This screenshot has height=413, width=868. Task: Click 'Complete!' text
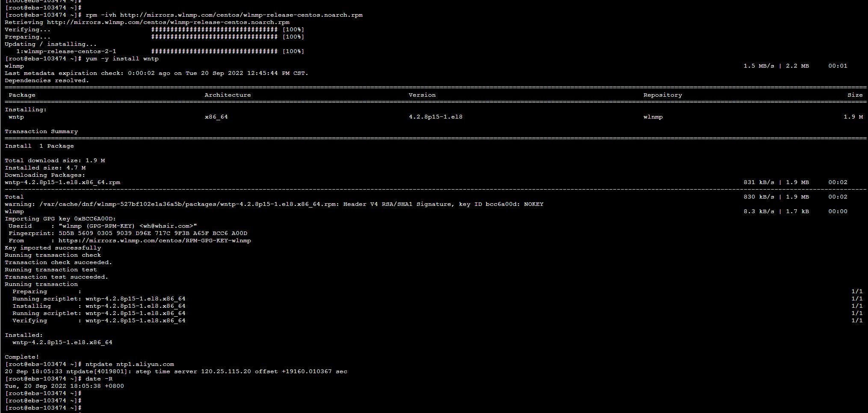(x=22, y=357)
